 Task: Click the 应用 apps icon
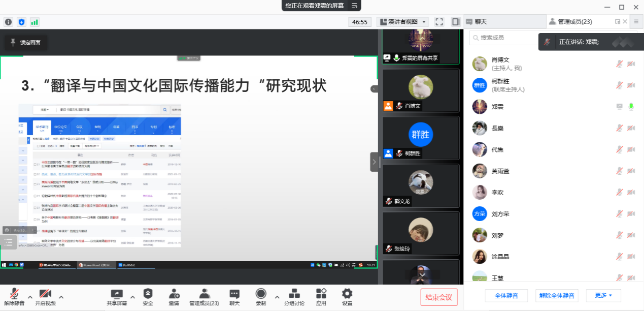321,294
